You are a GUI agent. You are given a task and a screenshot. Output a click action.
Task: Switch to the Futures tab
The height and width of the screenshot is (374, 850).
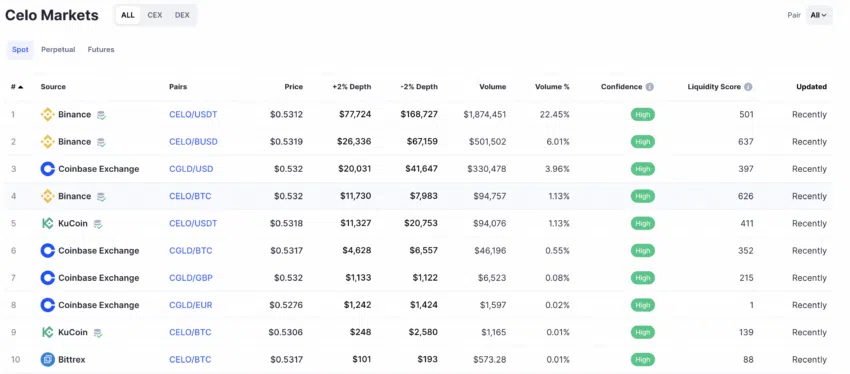[x=101, y=49]
